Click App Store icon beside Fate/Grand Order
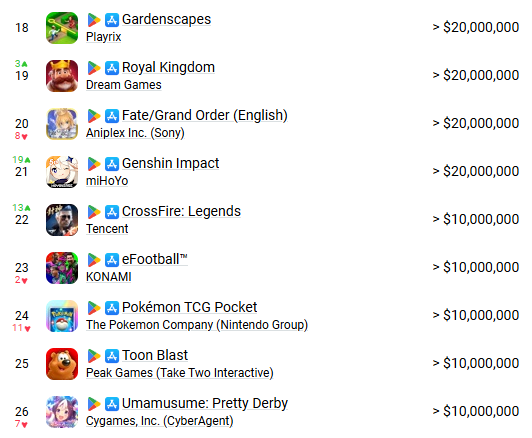This screenshot has width=532, height=438. 112,116
